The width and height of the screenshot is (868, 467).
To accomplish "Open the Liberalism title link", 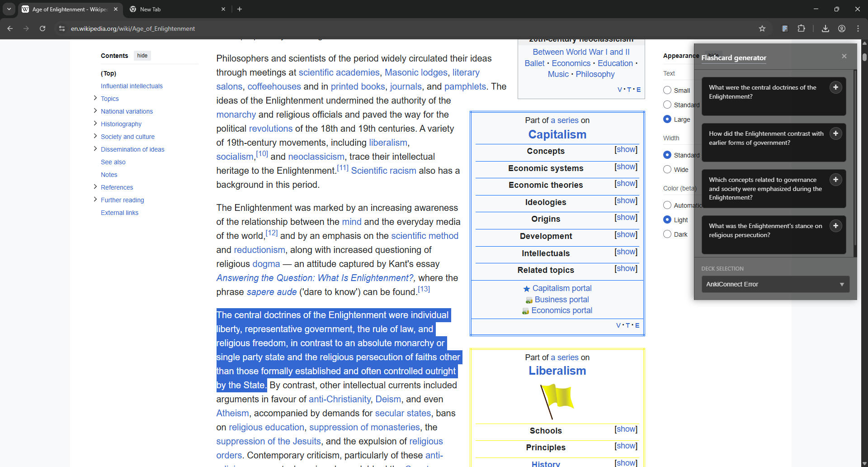I will pos(557,371).
